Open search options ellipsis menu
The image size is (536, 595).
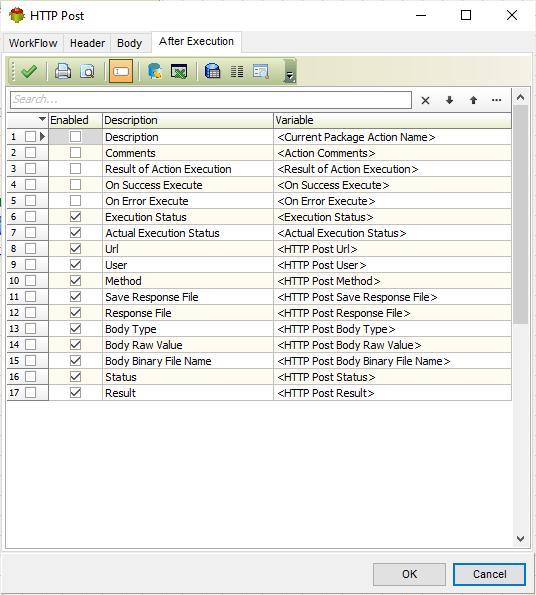coord(497,100)
